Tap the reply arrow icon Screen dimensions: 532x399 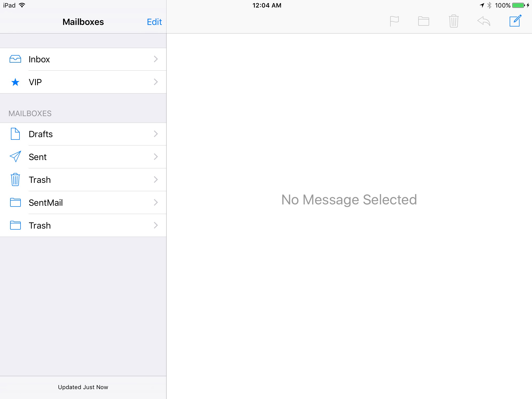(x=484, y=21)
